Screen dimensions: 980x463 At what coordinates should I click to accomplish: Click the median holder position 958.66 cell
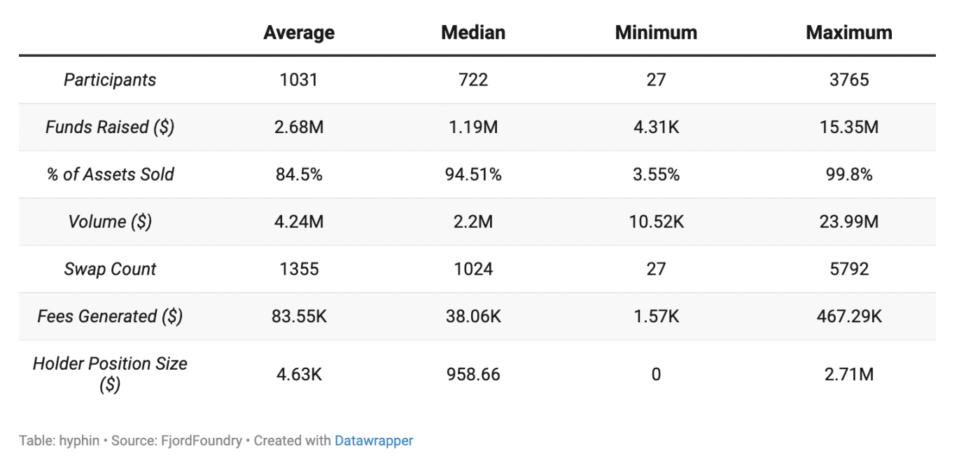473,374
